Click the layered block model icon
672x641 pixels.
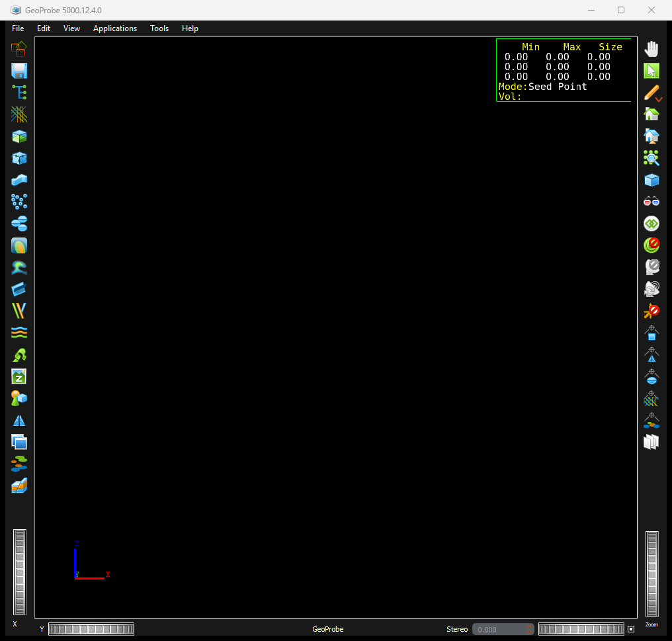[x=19, y=486]
